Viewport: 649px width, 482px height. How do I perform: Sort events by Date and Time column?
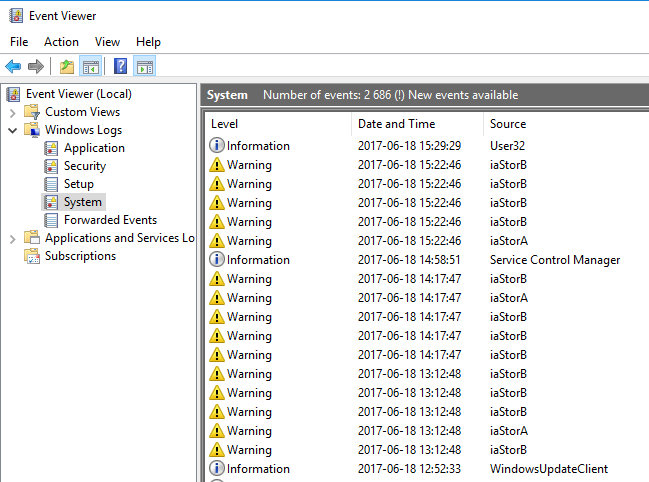[x=396, y=124]
